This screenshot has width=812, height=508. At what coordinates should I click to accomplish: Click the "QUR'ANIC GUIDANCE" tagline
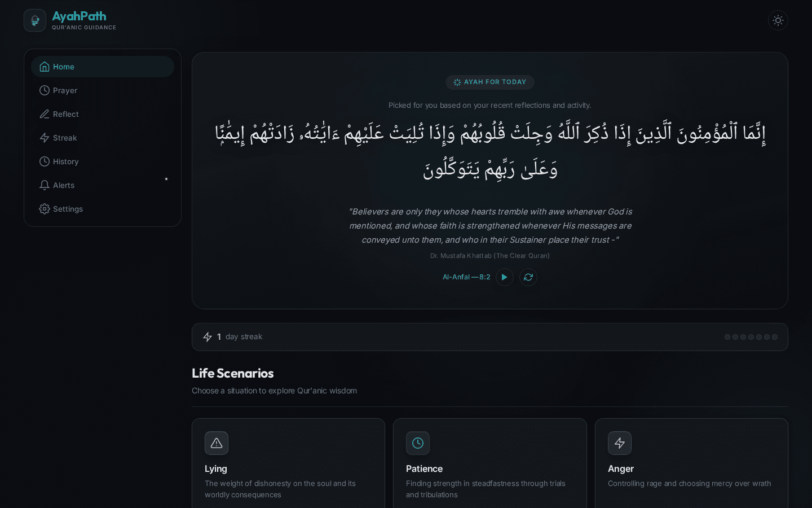(84, 28)
